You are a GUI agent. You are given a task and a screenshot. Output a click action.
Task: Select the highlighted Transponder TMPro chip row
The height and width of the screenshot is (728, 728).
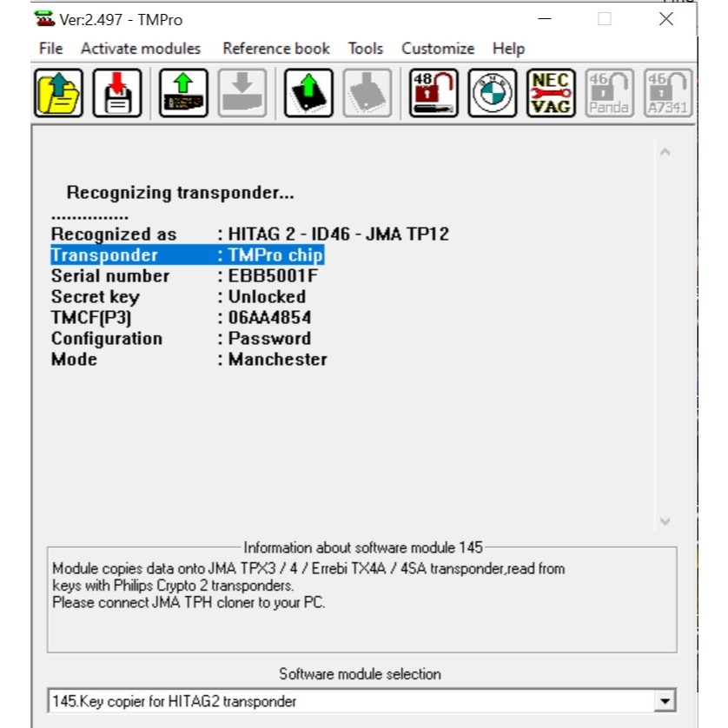(x=187, y=255)
